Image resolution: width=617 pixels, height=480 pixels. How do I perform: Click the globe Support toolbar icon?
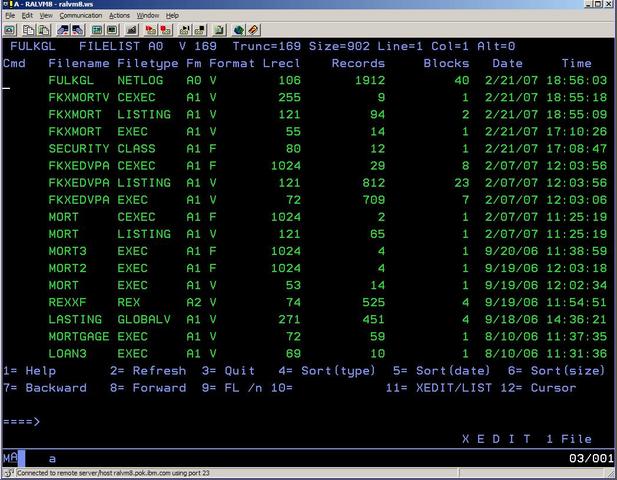tap(239, 30)
